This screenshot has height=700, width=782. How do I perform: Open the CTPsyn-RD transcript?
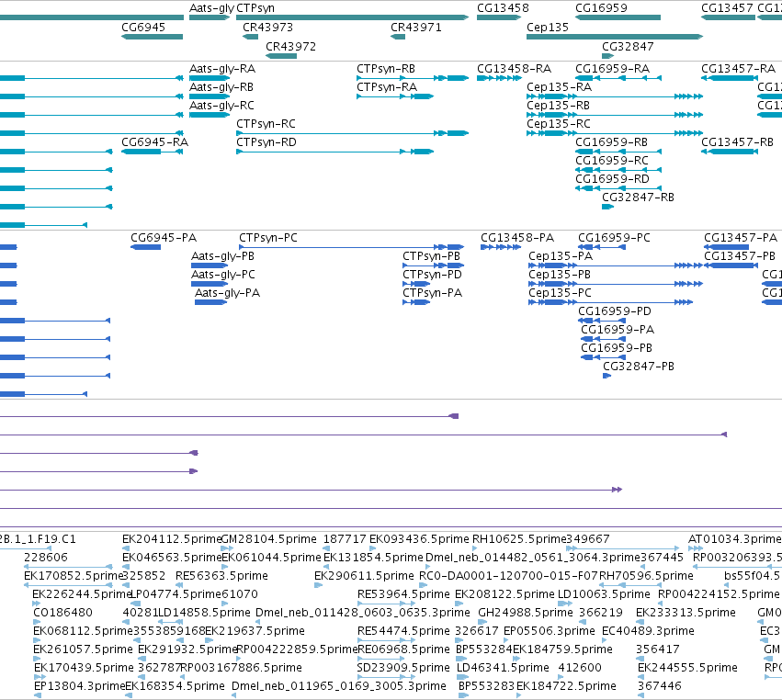tap(335, 152)
